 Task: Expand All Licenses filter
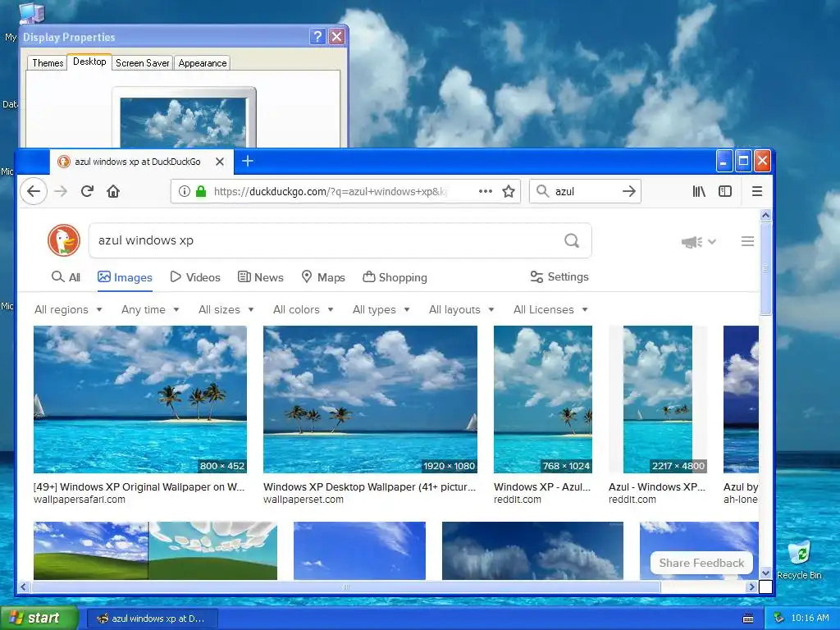click(x=550, y=309)
